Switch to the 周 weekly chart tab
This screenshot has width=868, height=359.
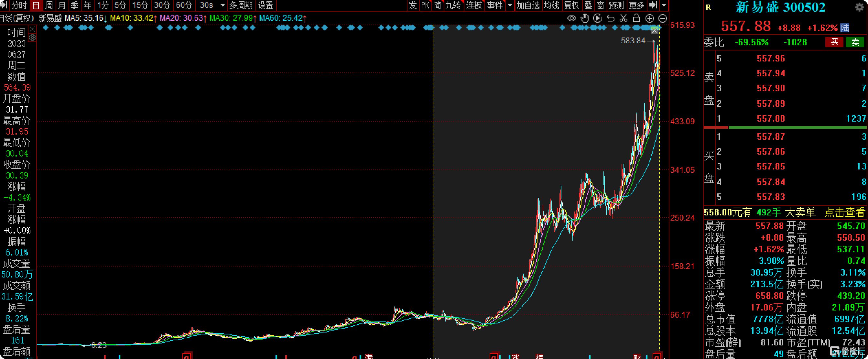click(49, 5)
